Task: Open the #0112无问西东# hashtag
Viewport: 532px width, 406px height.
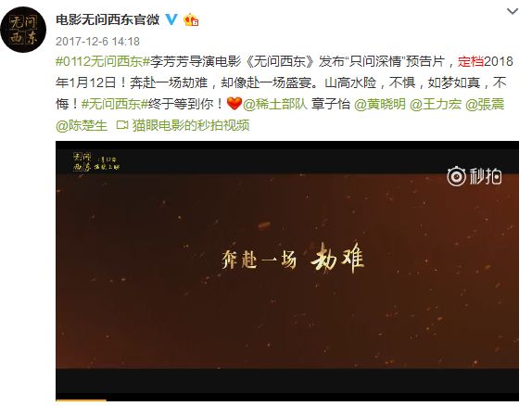Action: [x=103, y=62]
